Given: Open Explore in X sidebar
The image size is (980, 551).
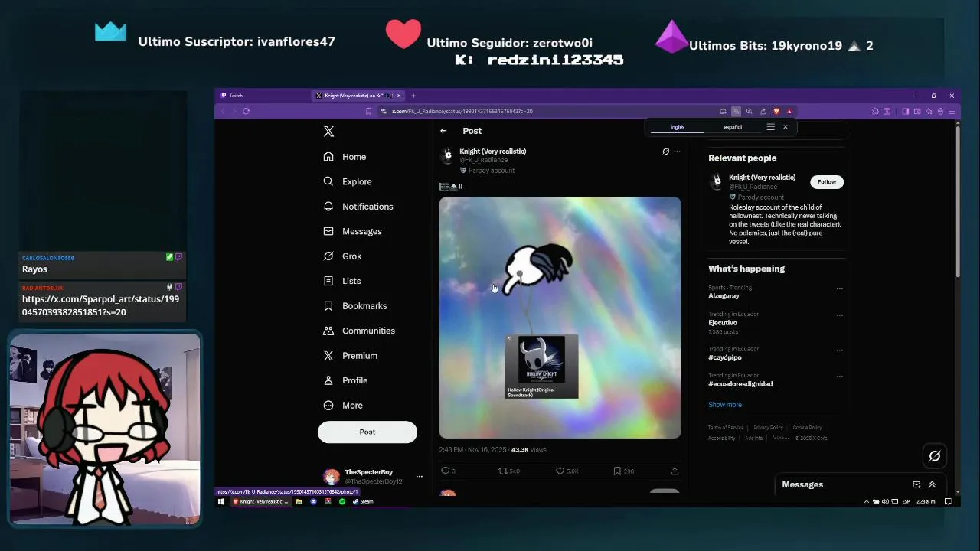Looking at the screenshot, I should click(348, 181).
